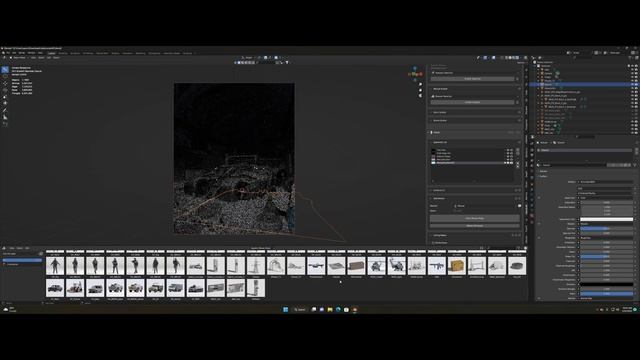Image resolution: width=640 pixels, height=360 pixels.
Task: Select the Rotate tool
Action: pyautogui.click(x=5, y=90)
